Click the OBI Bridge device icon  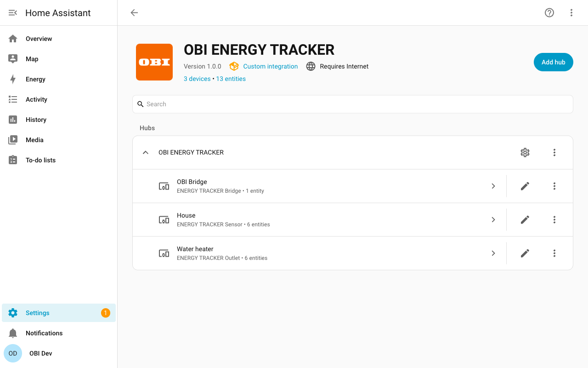164,186
